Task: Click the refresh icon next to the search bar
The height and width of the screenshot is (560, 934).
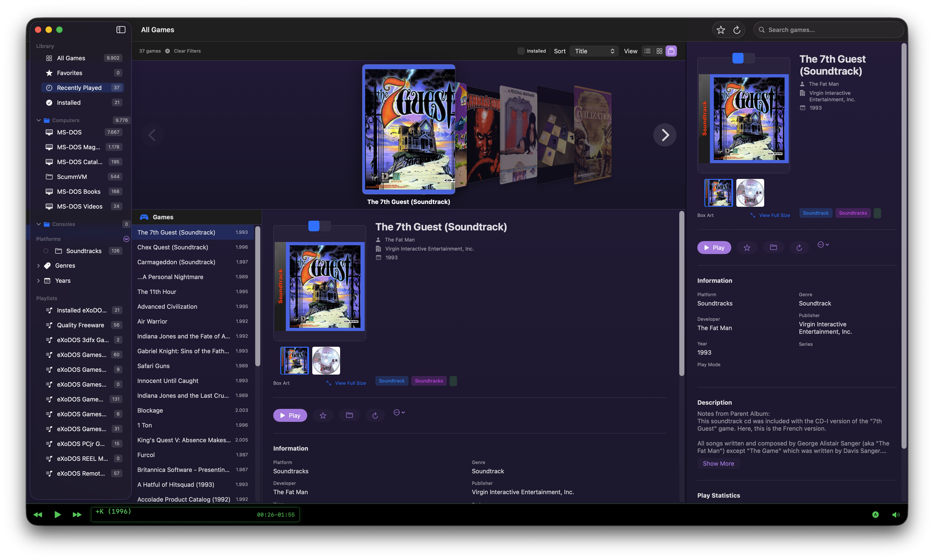Action: tap(737, 29)
